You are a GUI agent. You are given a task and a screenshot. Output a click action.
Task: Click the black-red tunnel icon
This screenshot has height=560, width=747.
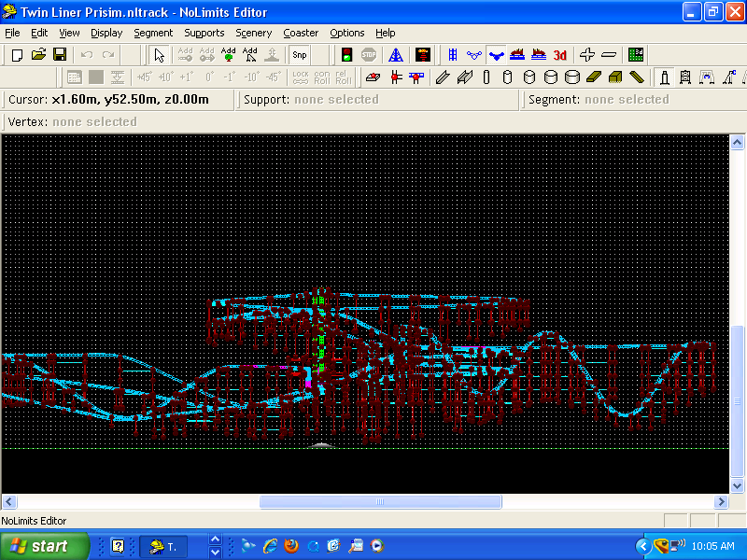tap(423, 55)
